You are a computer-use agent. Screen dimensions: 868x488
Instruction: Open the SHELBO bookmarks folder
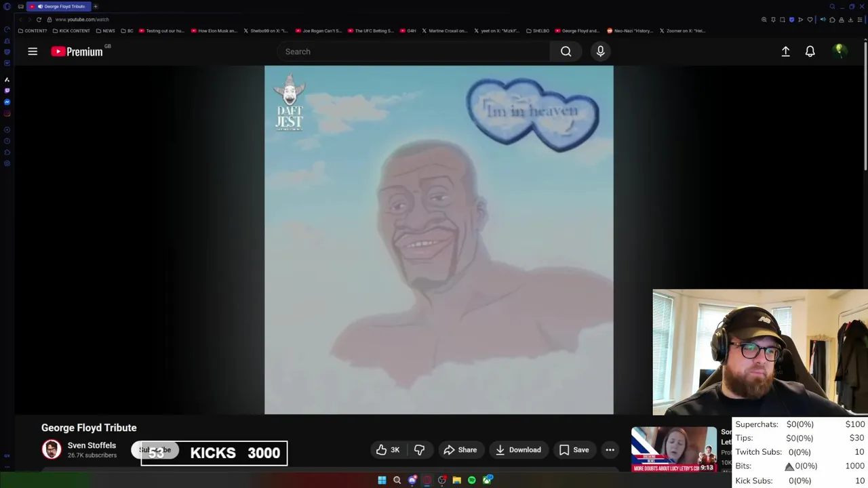pos(538,30)
